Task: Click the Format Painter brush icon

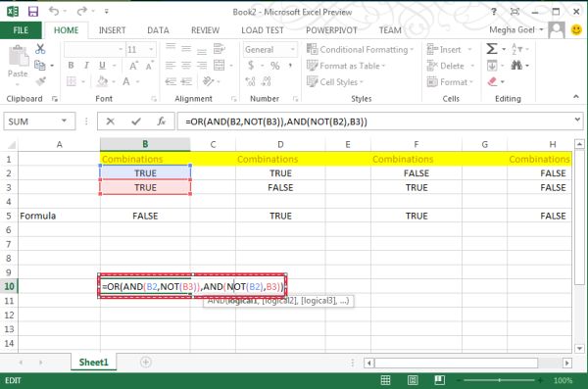Action: pyautogui.click(x=40, y=81)
